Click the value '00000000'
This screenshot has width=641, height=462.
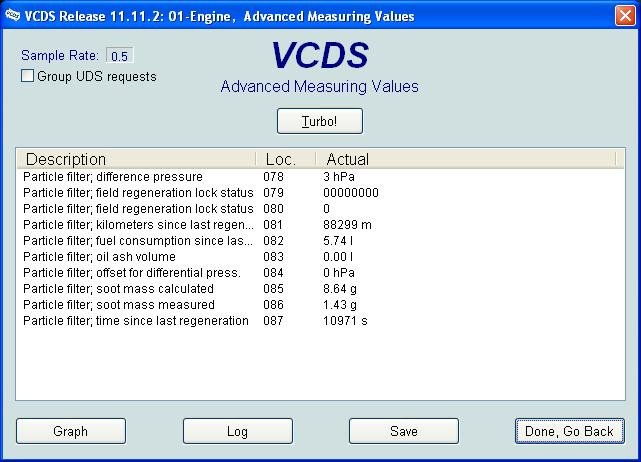point(351,193)
